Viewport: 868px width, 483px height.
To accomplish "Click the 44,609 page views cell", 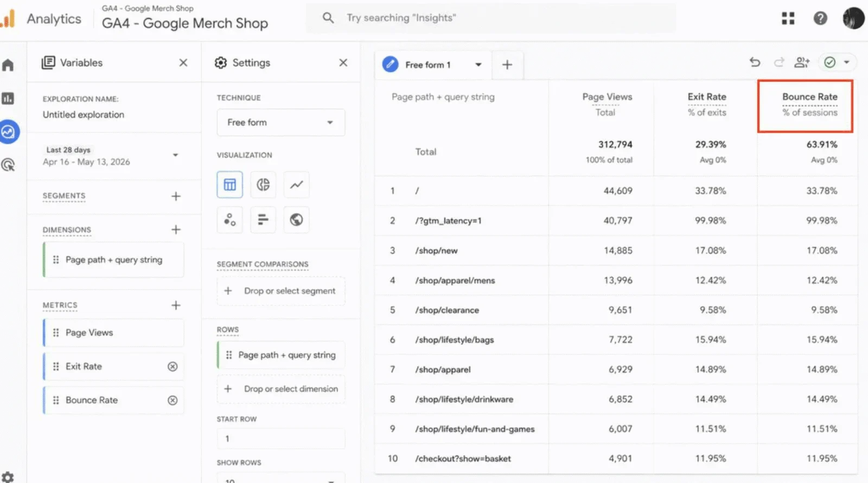I will [x=618, y=191].
